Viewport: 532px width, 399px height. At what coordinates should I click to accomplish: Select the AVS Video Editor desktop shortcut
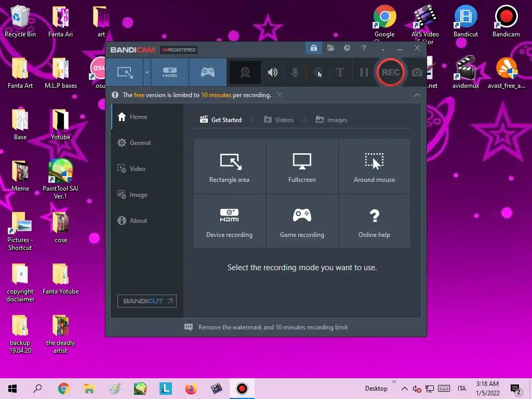pyautogui.click(x=425, y=24)
